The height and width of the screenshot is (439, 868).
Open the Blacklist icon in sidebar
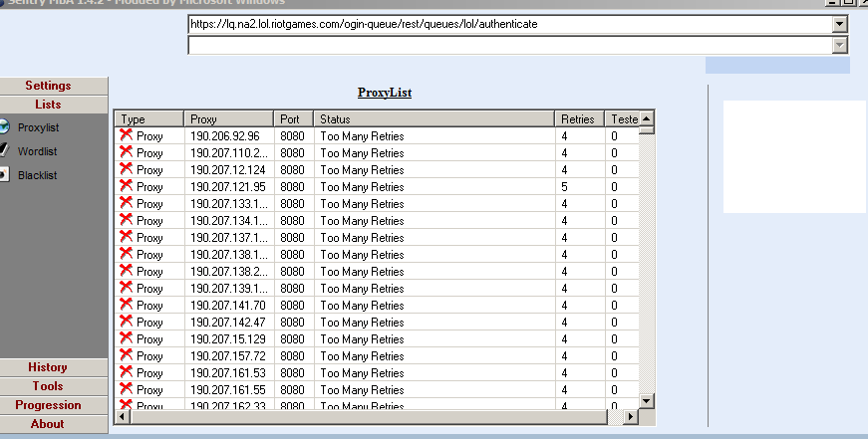coord(4,175)
